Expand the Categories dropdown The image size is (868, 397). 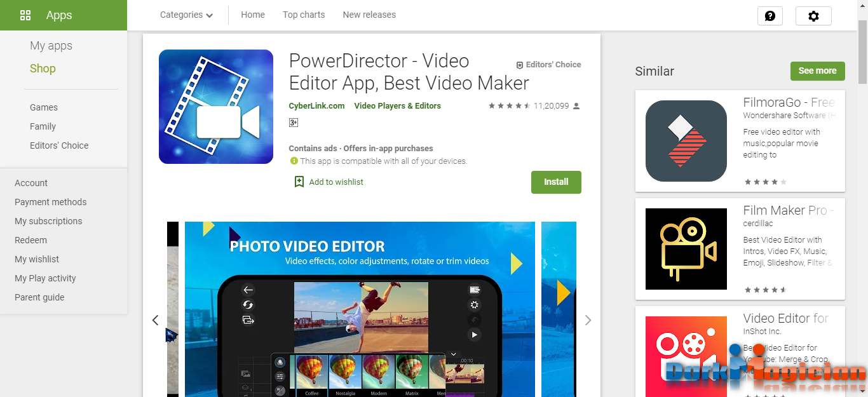pos(186,15)
